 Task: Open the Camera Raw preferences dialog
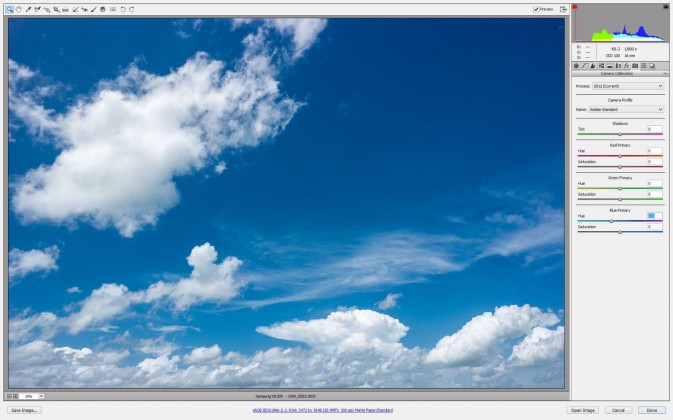tap(113, 9)
